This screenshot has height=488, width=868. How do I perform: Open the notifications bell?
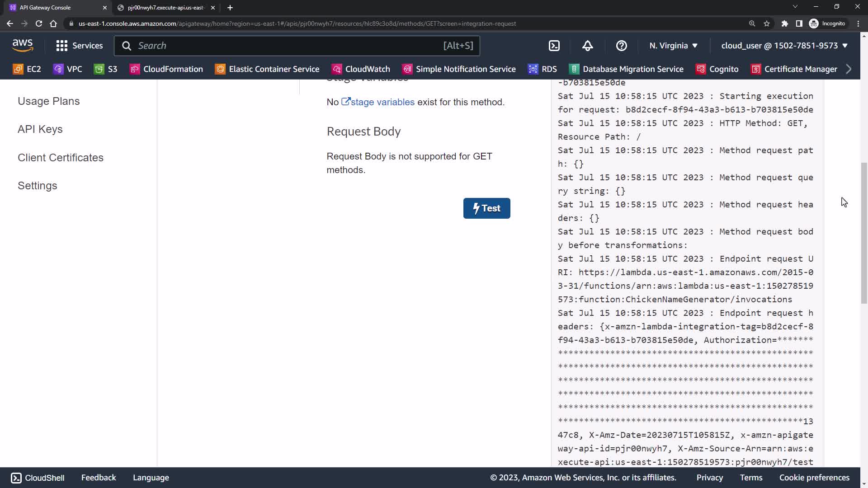pos(587,46)
